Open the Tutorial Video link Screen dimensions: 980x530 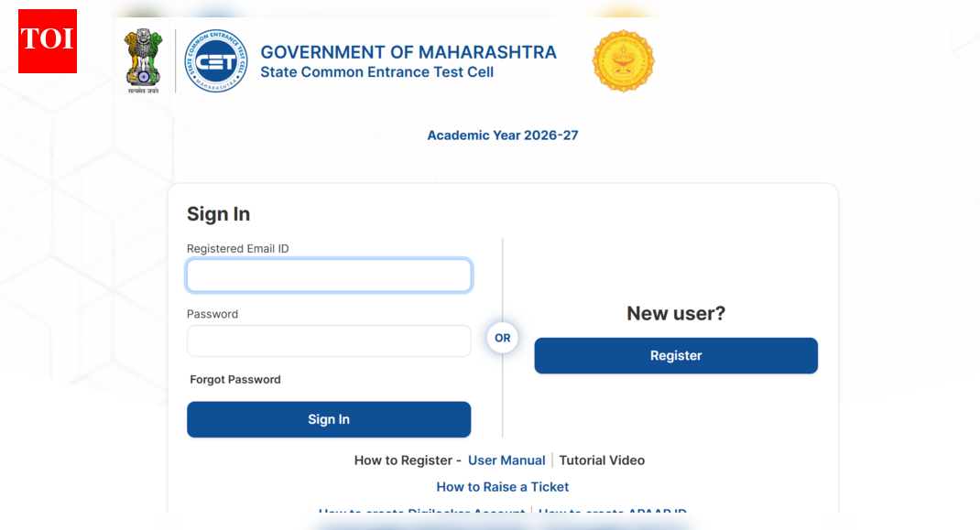pos(602,460)
